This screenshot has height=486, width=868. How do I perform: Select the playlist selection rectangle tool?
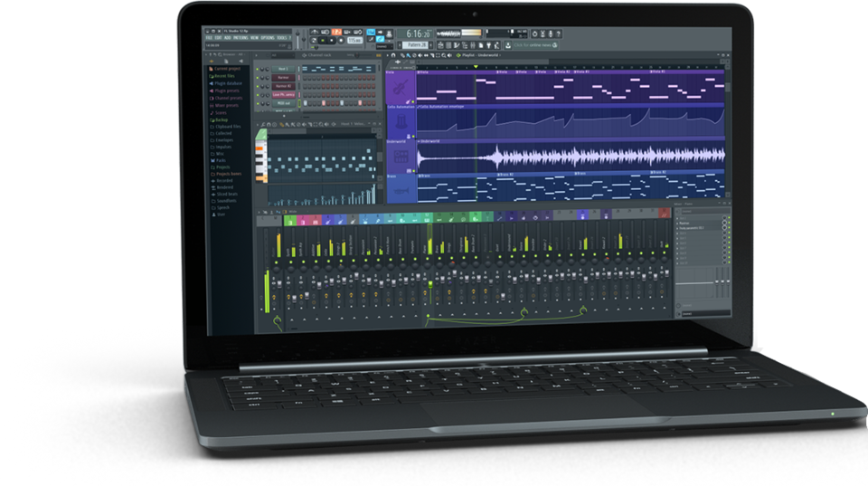point(438,55)
